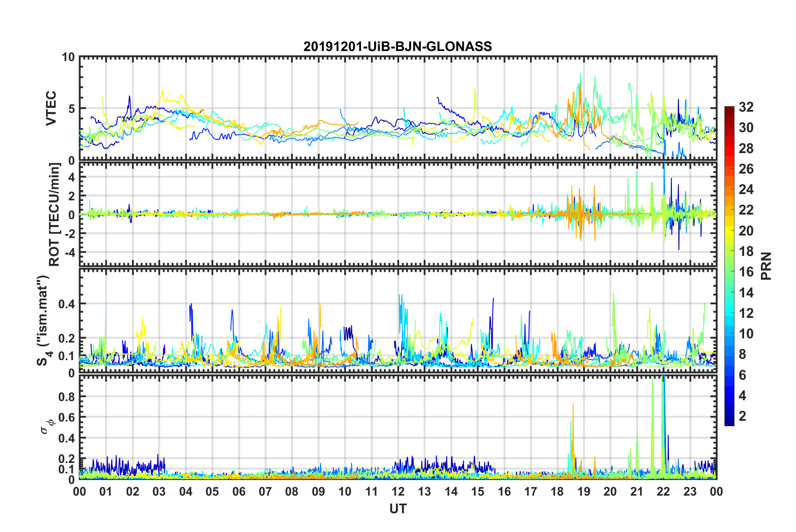
Task: Select the colorbar tick label "26"
Action: point(746,169)
